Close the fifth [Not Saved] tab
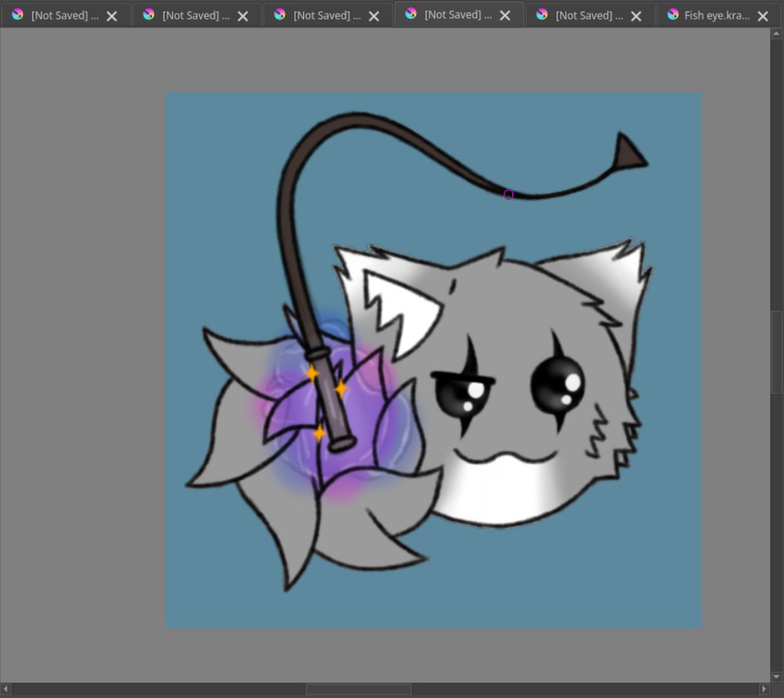 click(x=636, y=16)
